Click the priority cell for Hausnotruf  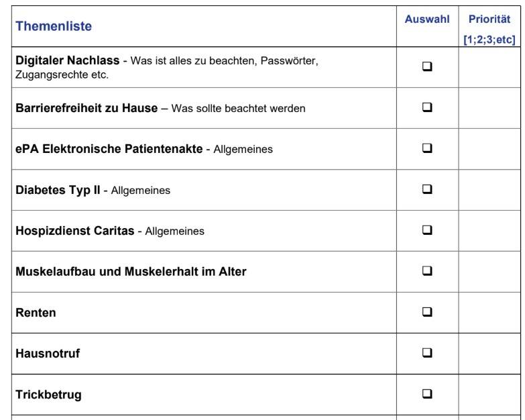pos(489,354)
